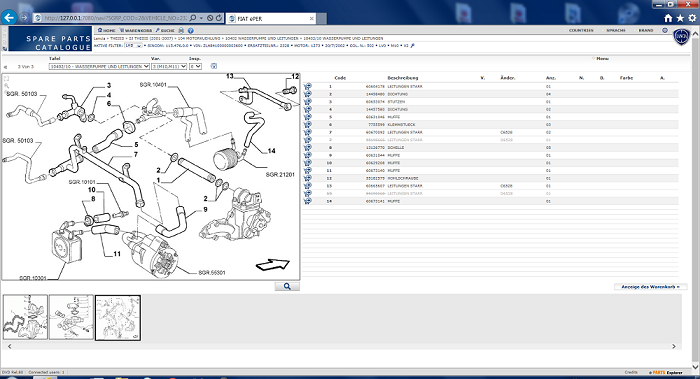700x379 pixels.
Task: Add row 8 SCHELLE to basket
Action: pyautogui.click(x=308, y=148)
